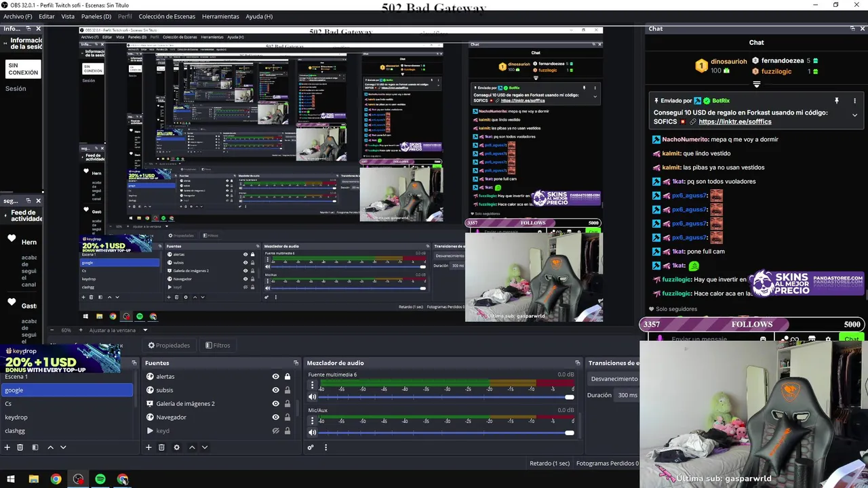Viewport: 868px width, 488px height.
Task: Toggle visibility of alertas source
Action: click(x=275, y=376)
